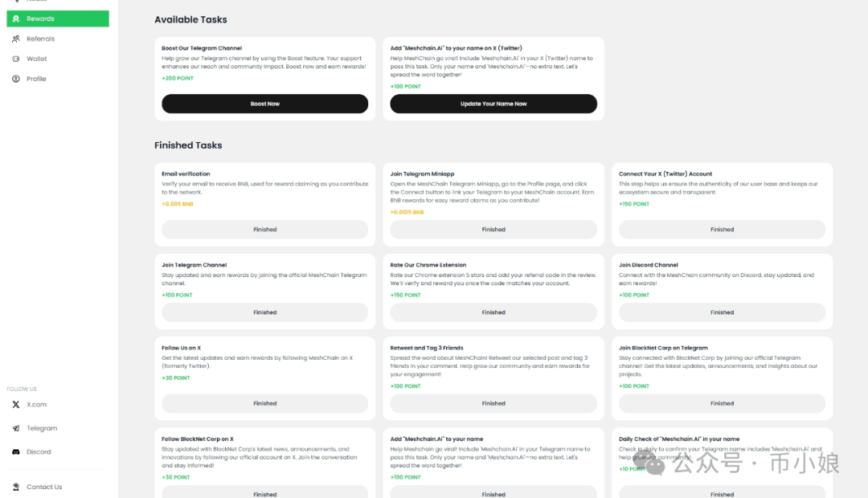Viewport: 868px width, 498px height.
Task: Click the Retweet and Tag 3 Friends title
Action: pyautogui.click(x=426, y=348)
